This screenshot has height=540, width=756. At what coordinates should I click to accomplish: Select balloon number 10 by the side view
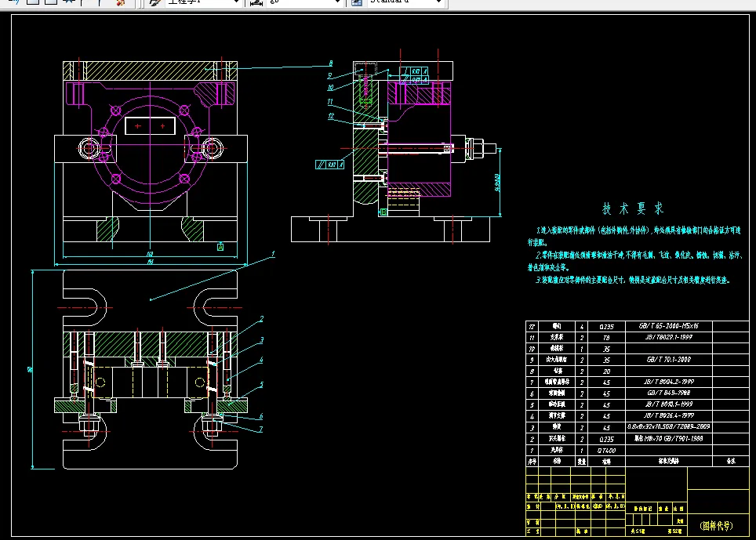point(330,88)
